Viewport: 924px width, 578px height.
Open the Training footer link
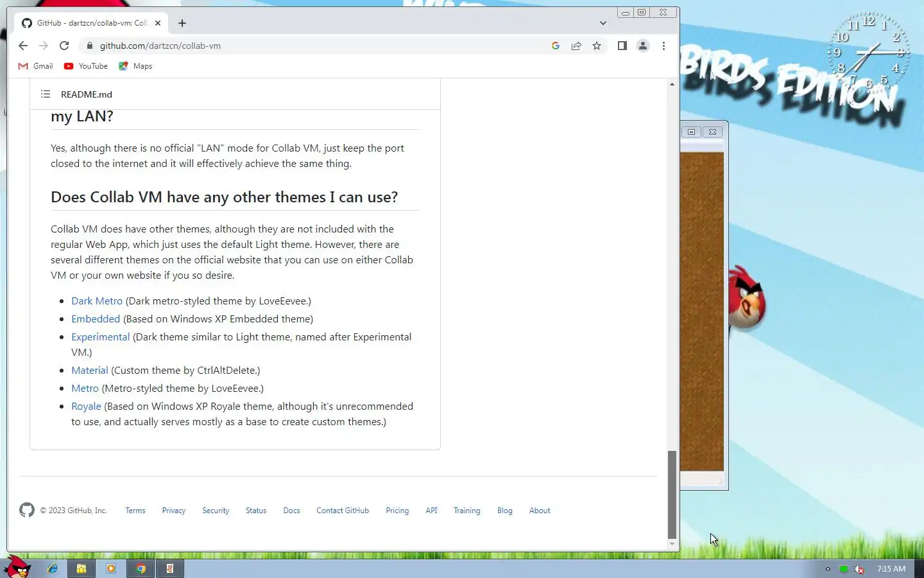click(466, 511)
